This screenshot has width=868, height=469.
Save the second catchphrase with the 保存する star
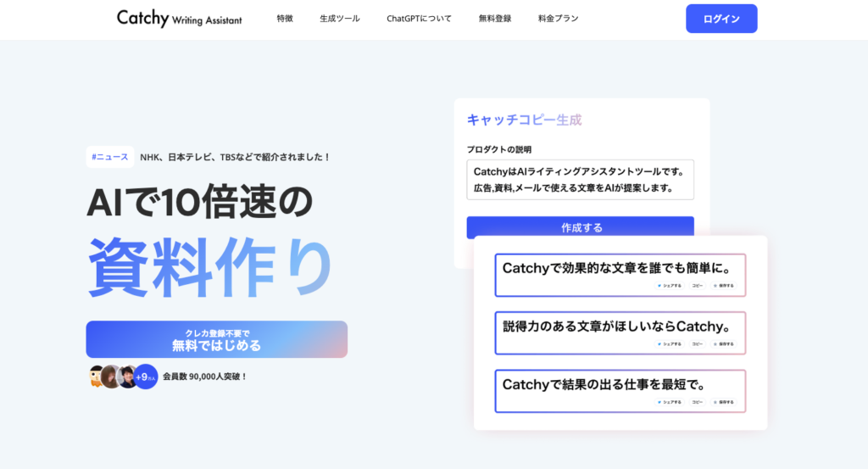(x=724, y=343)
